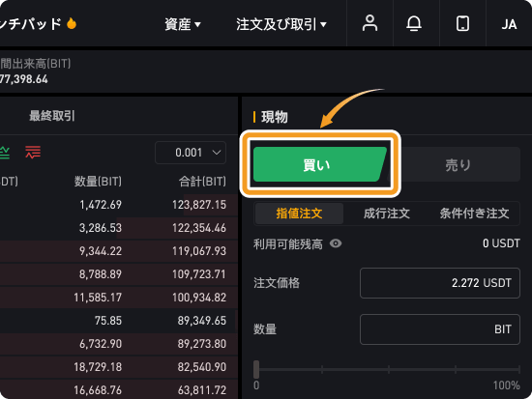The image size is (532, 399).
Task: Expand the 0.001 precision dropdown
Action: (x=191, y=153)
